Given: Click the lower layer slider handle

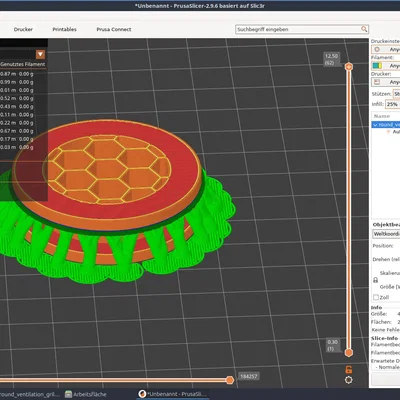Looking at the screenshot, I should click(349, 352).
